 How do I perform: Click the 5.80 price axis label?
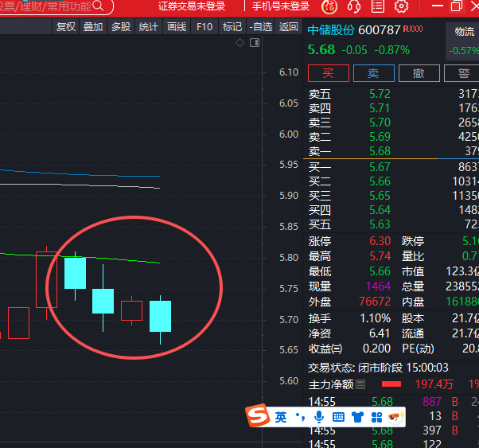coord(289,258)
